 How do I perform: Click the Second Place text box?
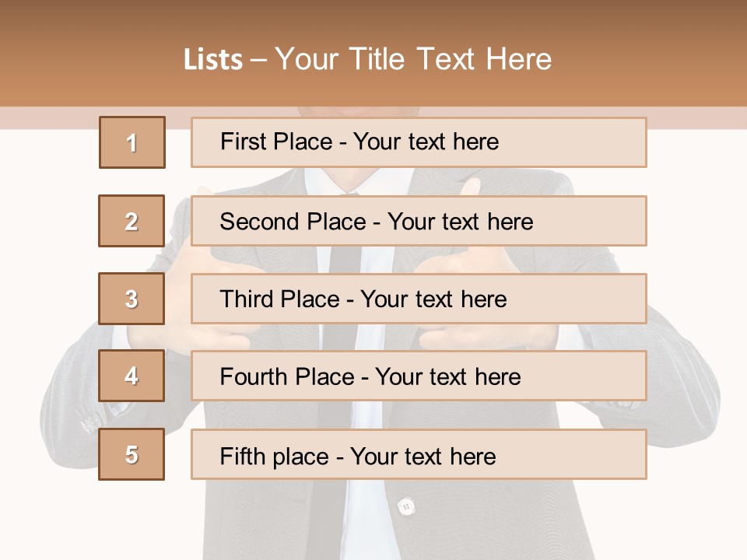click(419, 221)
